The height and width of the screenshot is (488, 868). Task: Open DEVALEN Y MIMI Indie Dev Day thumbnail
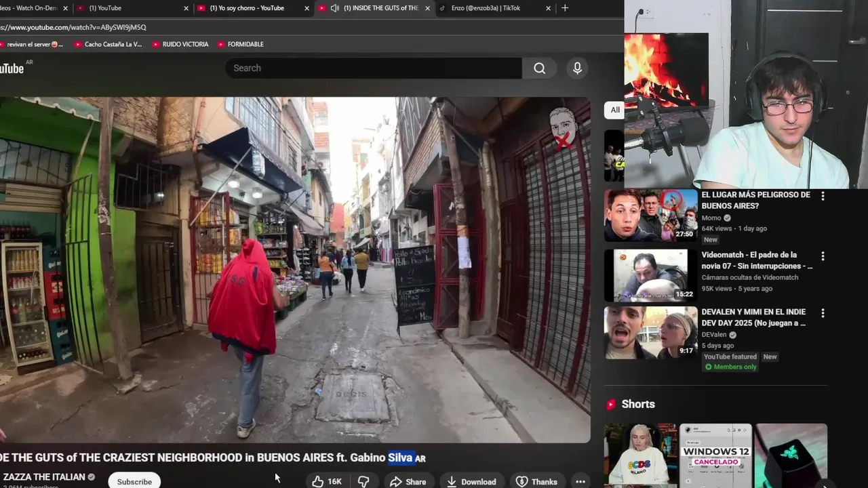650,332
